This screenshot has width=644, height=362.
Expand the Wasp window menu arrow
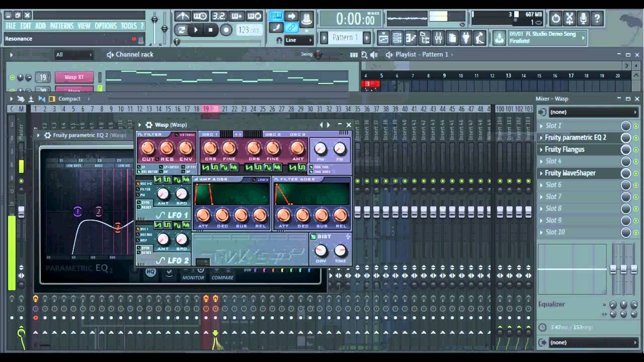coord(140,125)
